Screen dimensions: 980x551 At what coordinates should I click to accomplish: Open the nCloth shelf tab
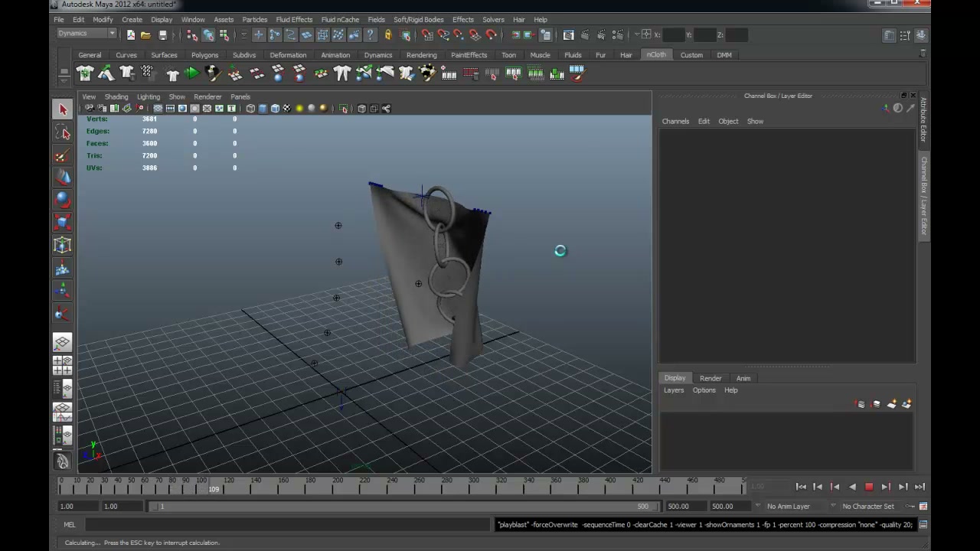point(656,54)
